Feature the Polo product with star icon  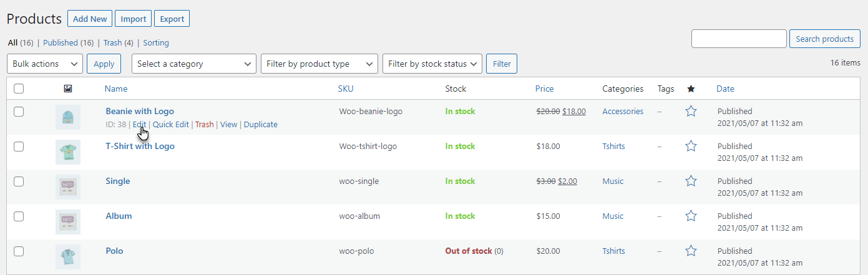click(691, 251)
